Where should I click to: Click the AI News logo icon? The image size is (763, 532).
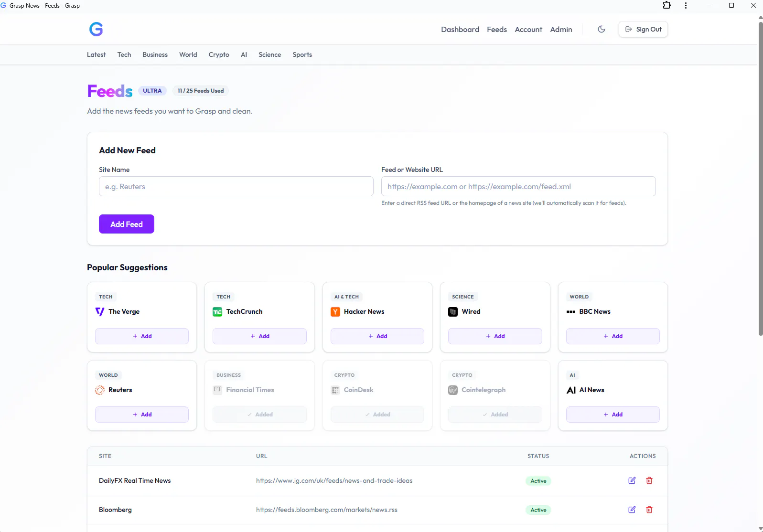click(x=571, y=390)
